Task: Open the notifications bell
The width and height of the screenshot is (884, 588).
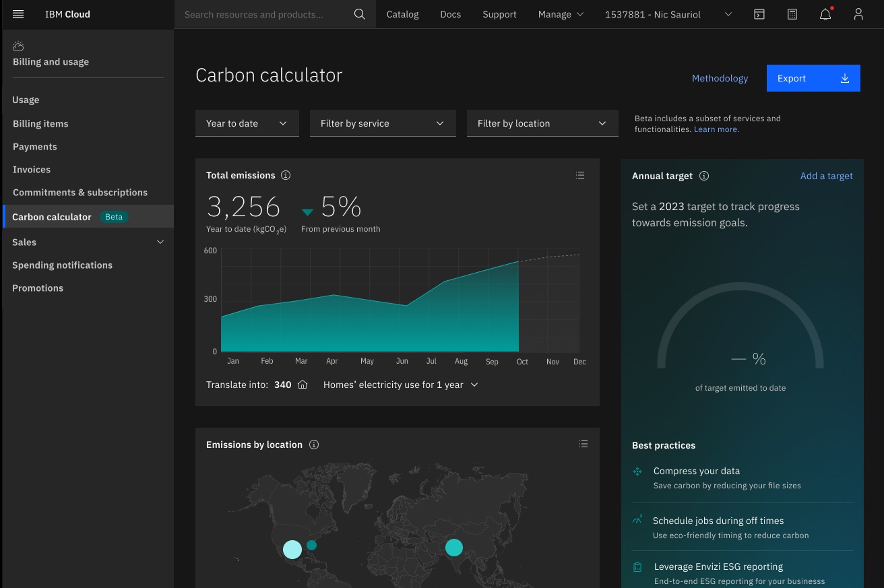Action: click(825, 14)
